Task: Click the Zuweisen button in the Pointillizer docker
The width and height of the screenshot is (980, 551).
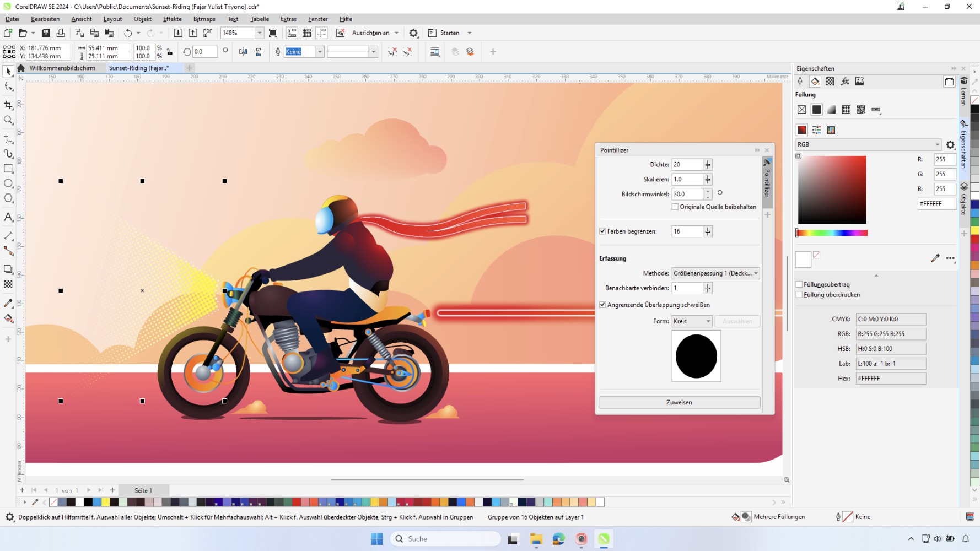Action: (x=679, y=402)
